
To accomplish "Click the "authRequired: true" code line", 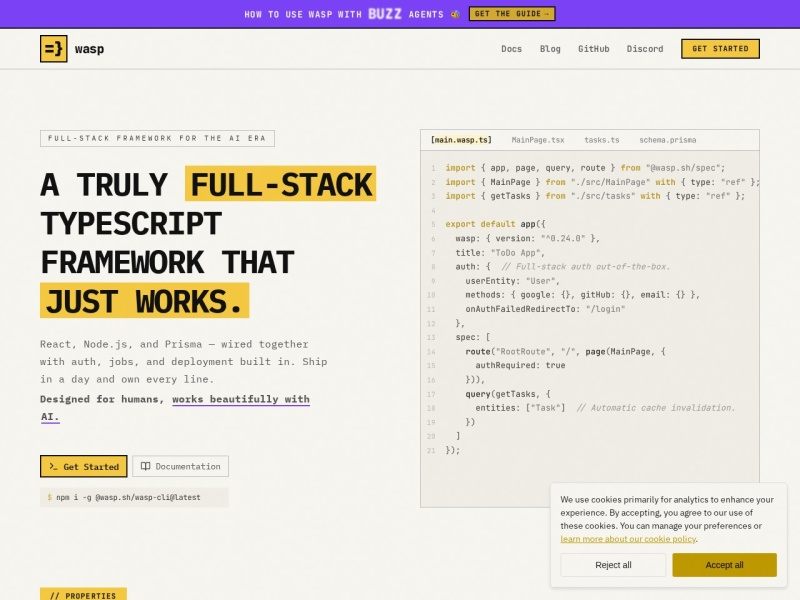I will 520,365.
